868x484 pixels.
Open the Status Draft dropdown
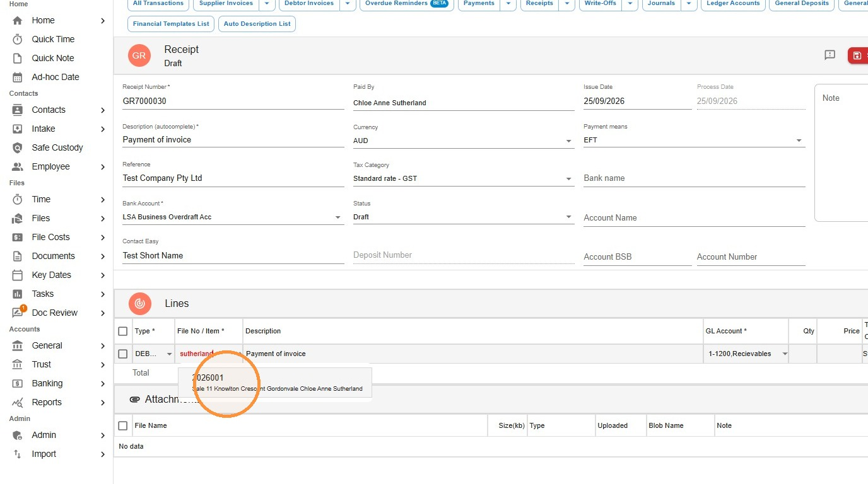[463, 217]
